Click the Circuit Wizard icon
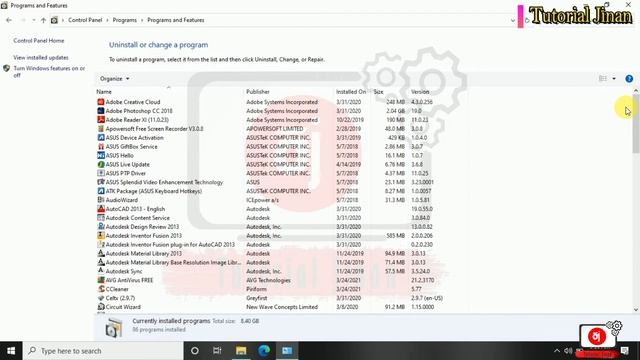Screen dimensions: 640x360 101,307
